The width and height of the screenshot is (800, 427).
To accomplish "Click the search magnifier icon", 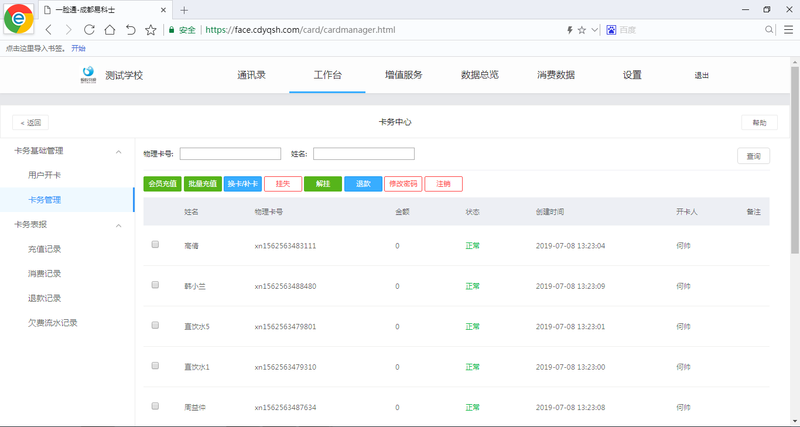I will (770, 30).
